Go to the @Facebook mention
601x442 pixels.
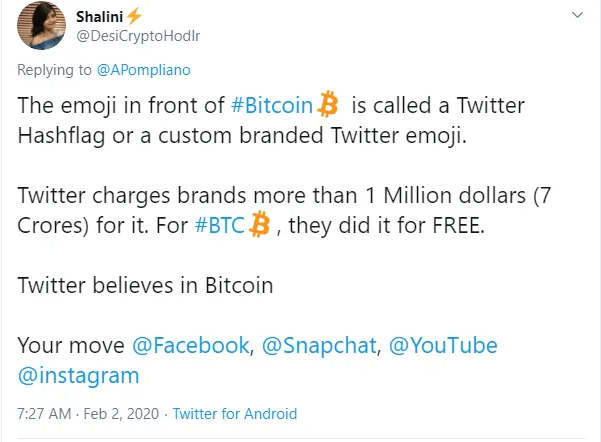point(190,345)
